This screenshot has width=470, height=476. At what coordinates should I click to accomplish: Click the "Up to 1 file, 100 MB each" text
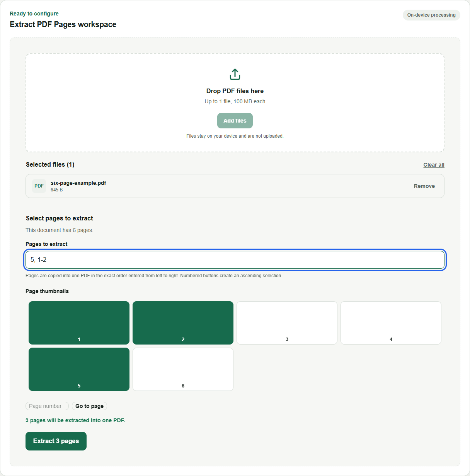[235, 101]
